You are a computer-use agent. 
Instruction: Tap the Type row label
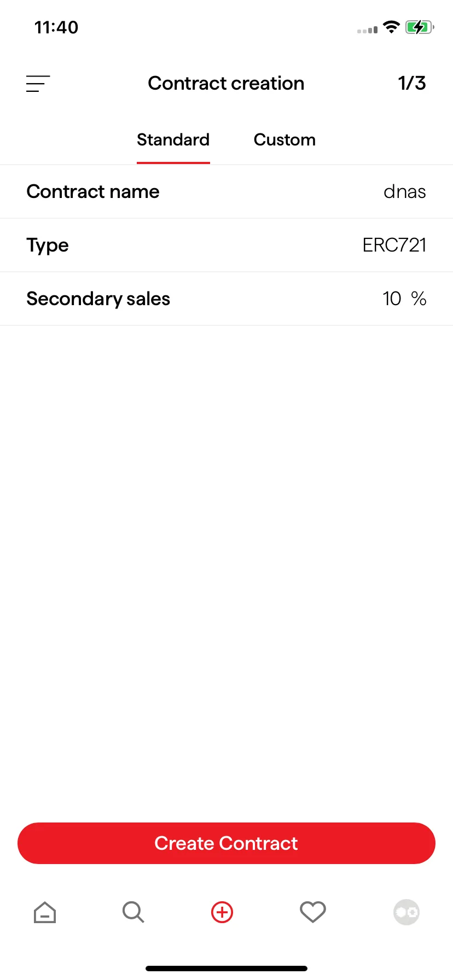(48, 246)
